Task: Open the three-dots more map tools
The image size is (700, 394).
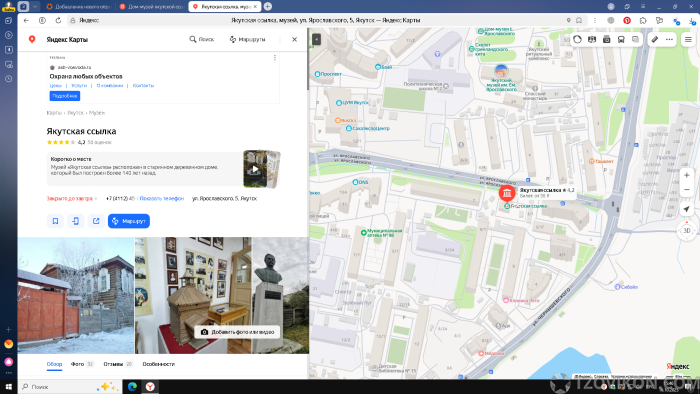Action: coord(669,39)
